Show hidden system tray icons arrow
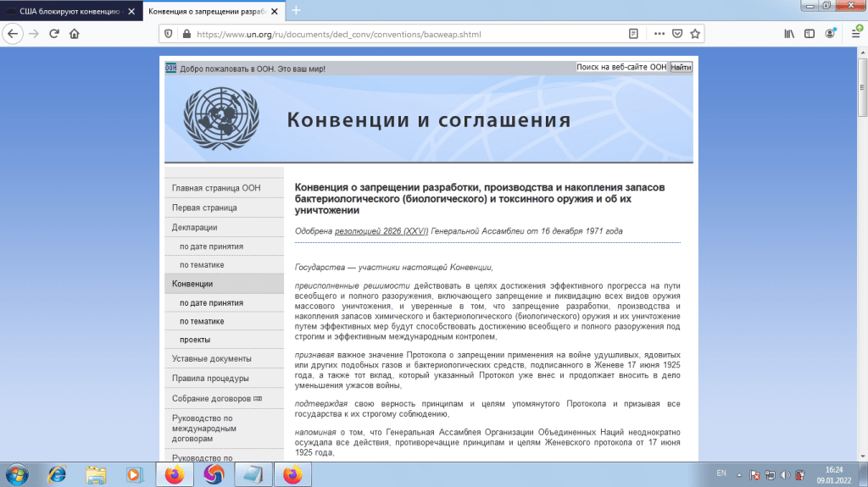 click(x=739, y=475)
